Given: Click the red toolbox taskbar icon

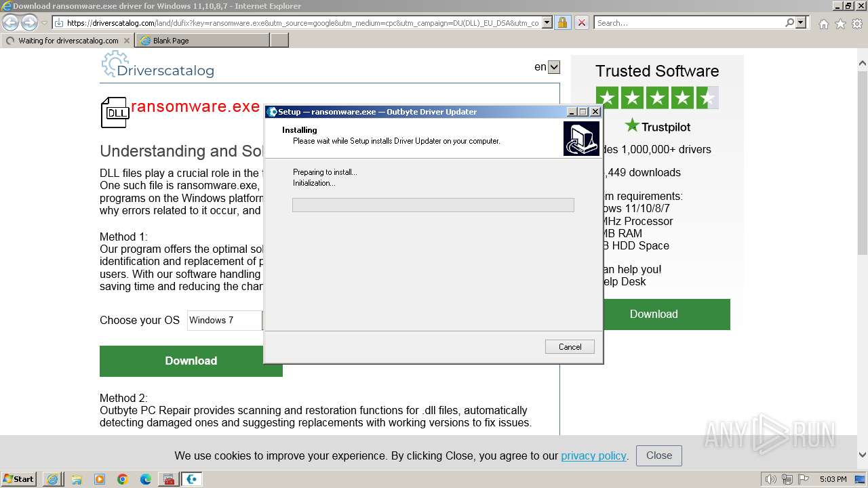Looking at the screenshot, I should click(168, 479).
